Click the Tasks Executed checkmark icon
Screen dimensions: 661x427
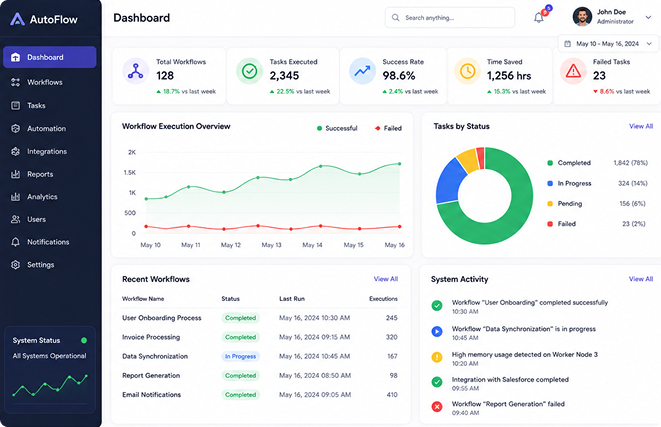pos(249,71)
